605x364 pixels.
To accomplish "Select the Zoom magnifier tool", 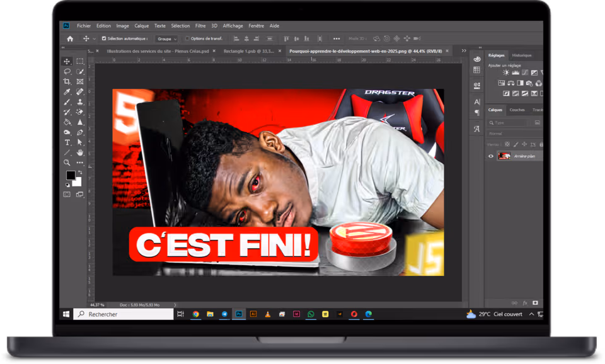I will tap(67, 162).
